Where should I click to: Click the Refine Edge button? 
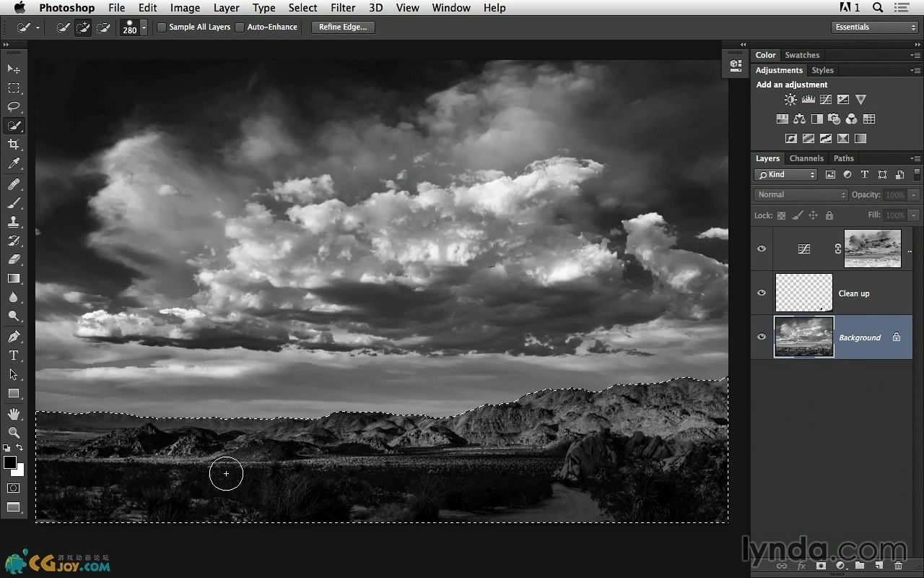click(x=343, y=27)
